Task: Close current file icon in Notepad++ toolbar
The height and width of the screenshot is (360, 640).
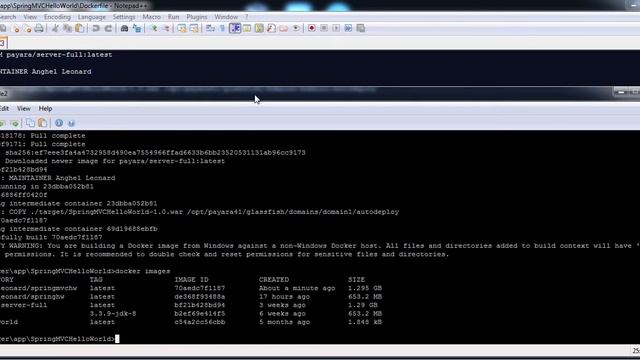Action: point(15,28)
